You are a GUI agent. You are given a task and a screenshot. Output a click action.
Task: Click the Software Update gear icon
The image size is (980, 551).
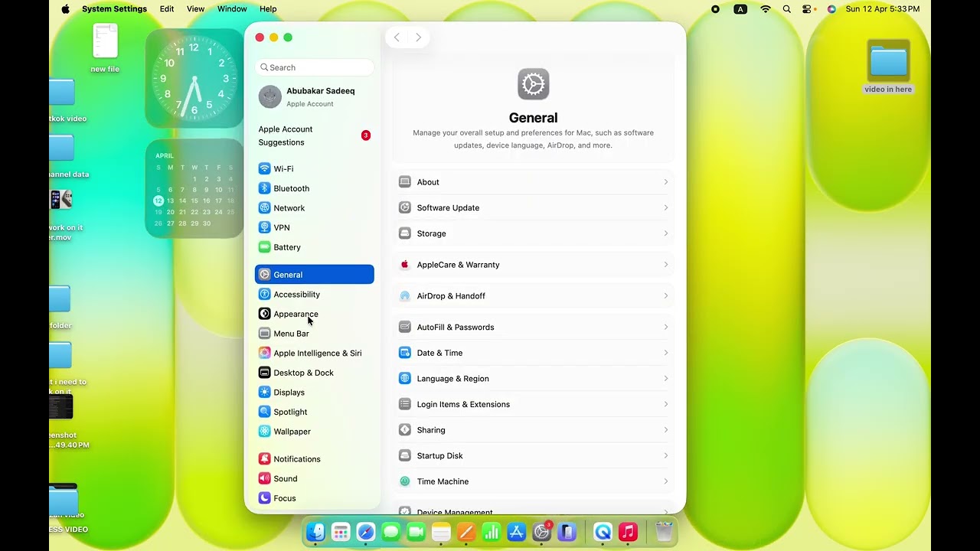click(405, 207)
